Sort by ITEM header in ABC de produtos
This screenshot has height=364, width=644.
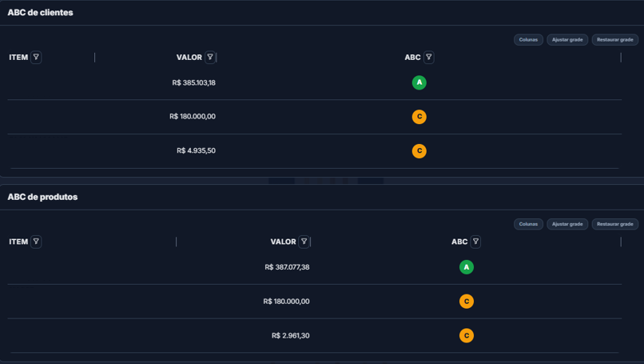tap(18, 242)
